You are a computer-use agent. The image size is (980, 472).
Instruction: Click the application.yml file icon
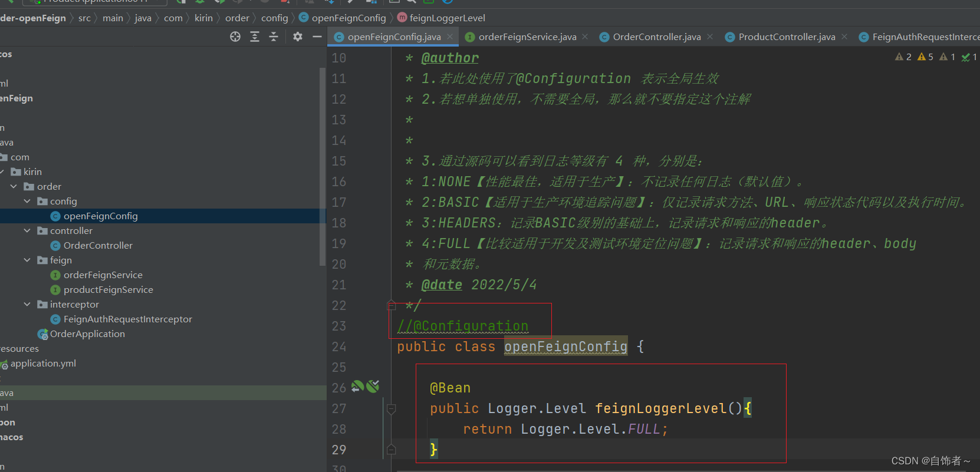coord(4,364)
